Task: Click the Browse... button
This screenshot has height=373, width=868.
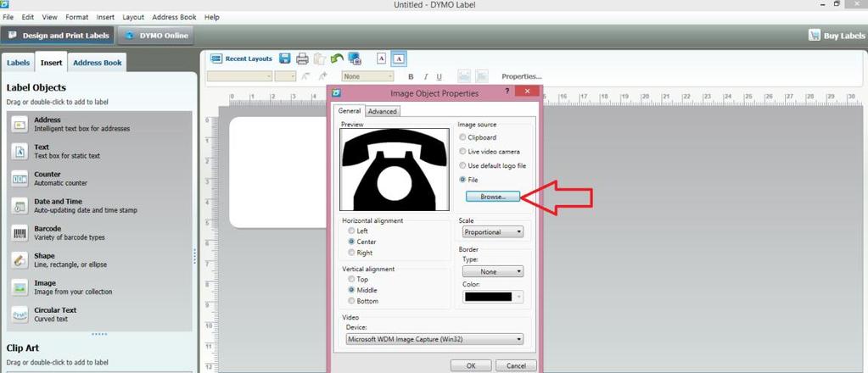Action: pyautogui.click(x=493, y=197)
